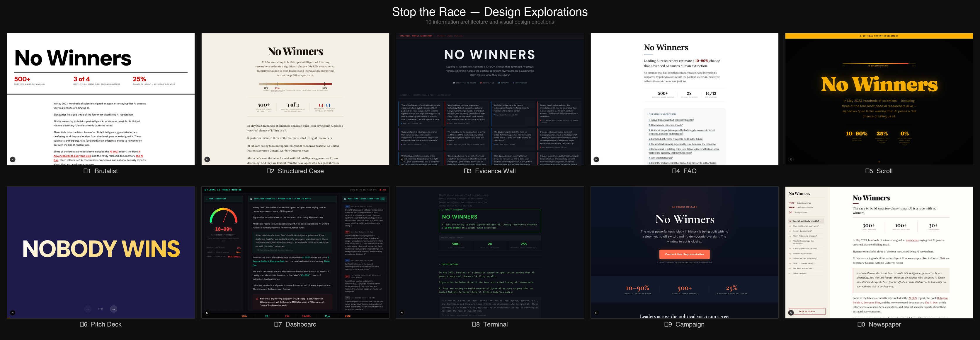Click the alert icon in the engineering-discipline warning box
This screenshot has height=340, width=980.
point(258,299)
